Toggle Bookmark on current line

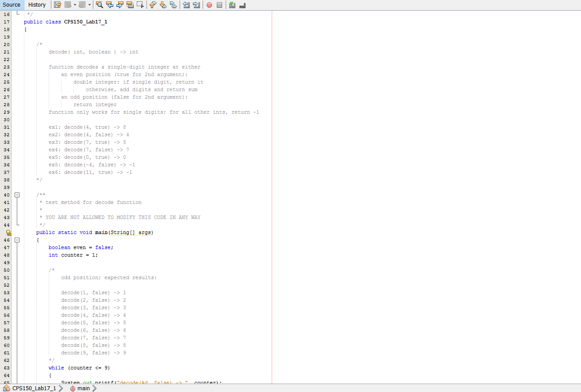point(173,5)
